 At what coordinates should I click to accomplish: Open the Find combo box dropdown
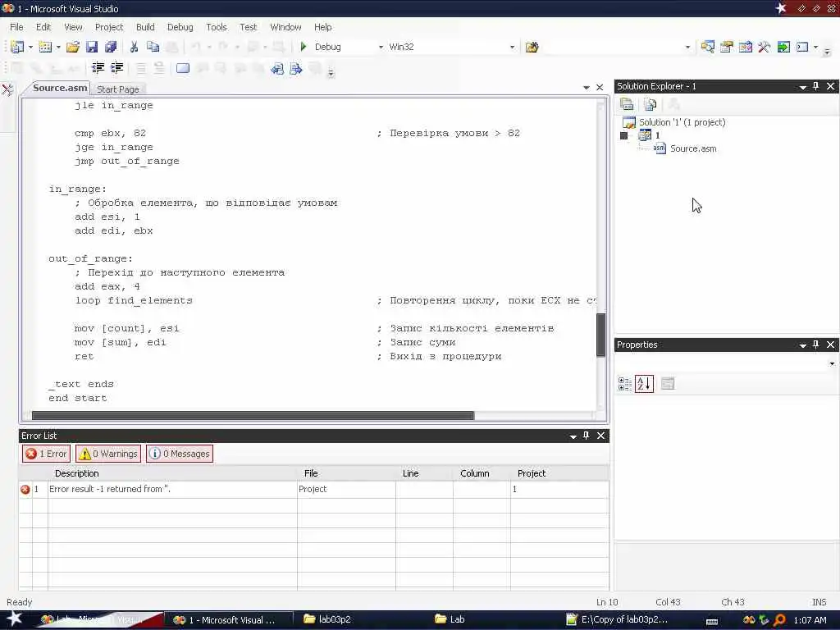pos(688,47)
